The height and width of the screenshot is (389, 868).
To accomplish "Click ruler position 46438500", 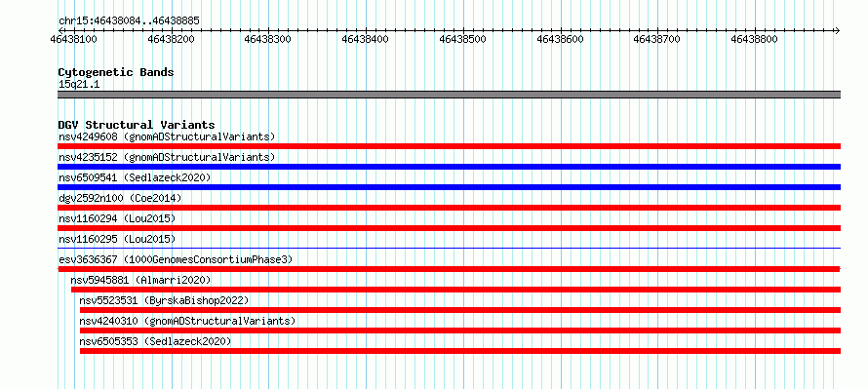I will click(463, 39).
